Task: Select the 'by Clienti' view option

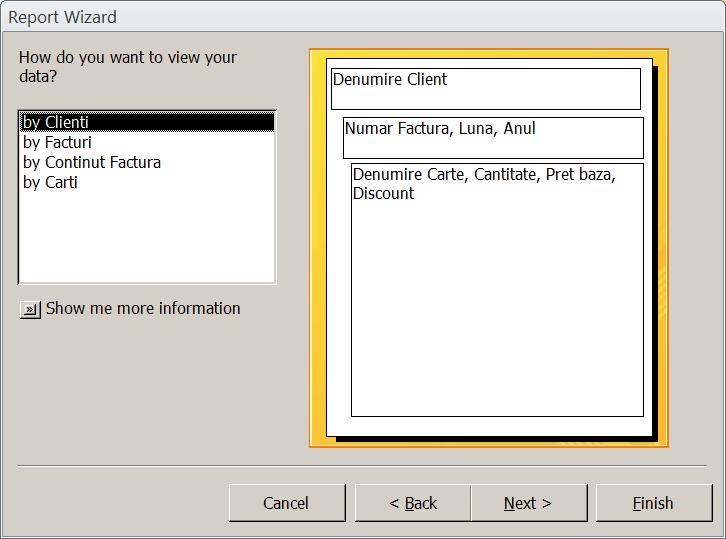Action: tap(147, 122)
